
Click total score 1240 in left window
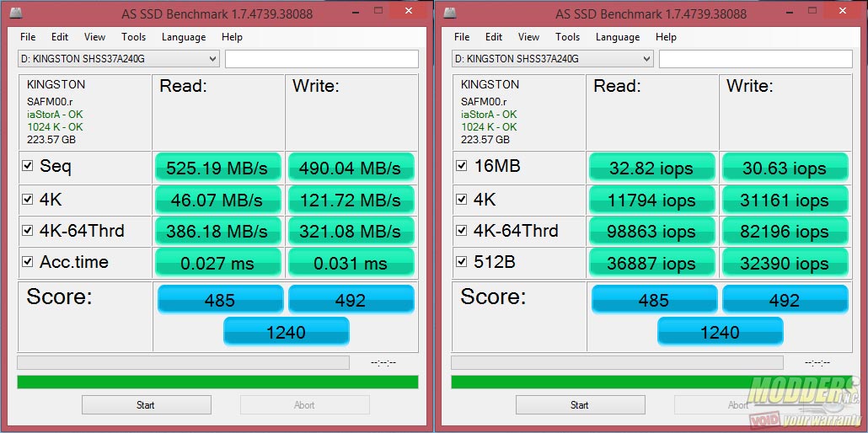pyautogui.click(x=287, y=332)
